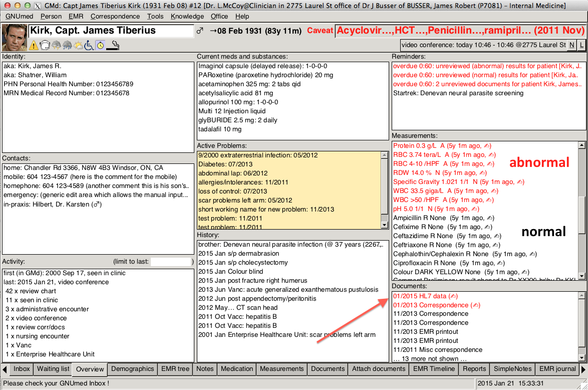
Task: Open the Person menu
Action: [51, 17]
